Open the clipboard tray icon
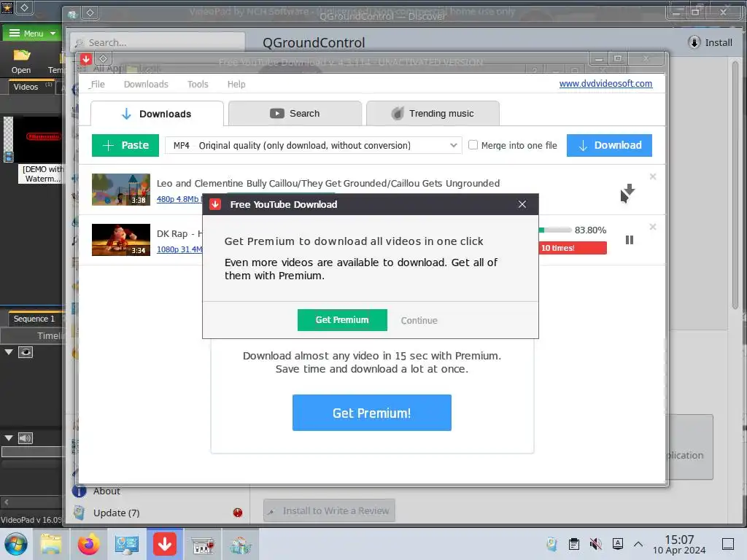 pyautogui.click(x=574, y=544)
